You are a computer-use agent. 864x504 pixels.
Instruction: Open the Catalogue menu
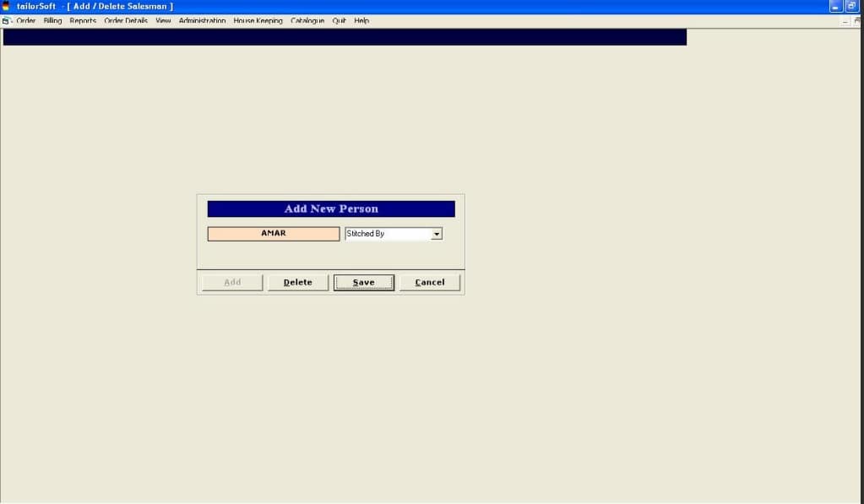pos(307,21)
